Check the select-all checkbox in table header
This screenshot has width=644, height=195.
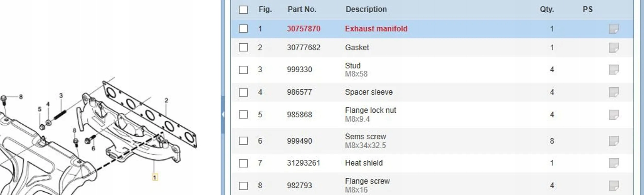point(243,10)
